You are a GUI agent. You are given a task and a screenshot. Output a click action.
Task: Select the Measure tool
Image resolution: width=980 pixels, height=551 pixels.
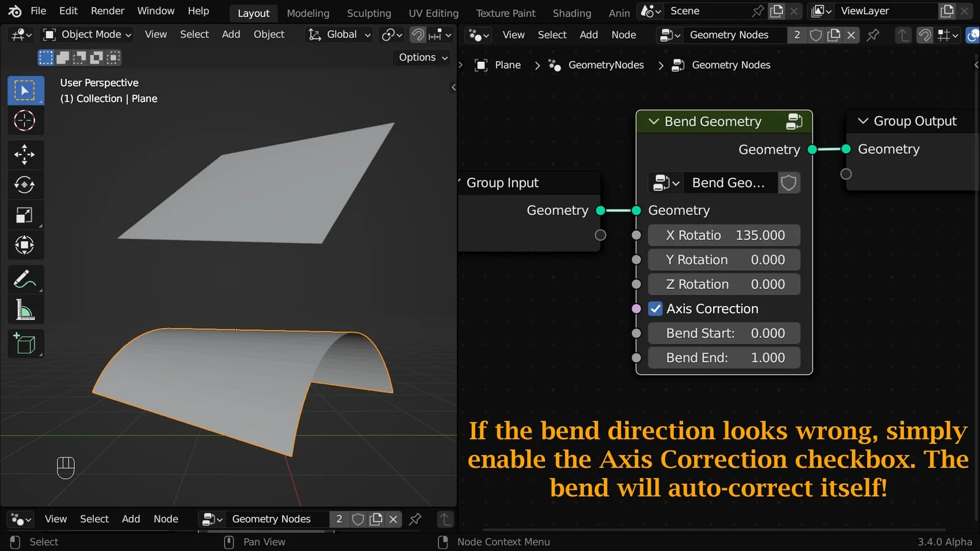coord(25,310)
